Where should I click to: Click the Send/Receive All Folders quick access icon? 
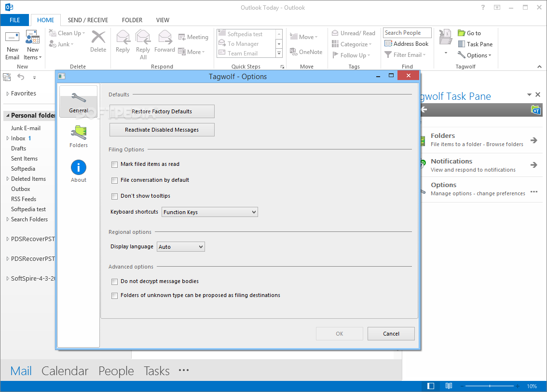(x=7, y=77)
